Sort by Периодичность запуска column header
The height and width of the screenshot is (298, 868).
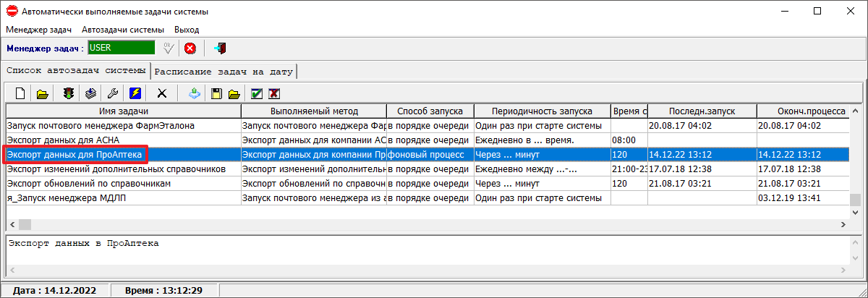point(542,111)
